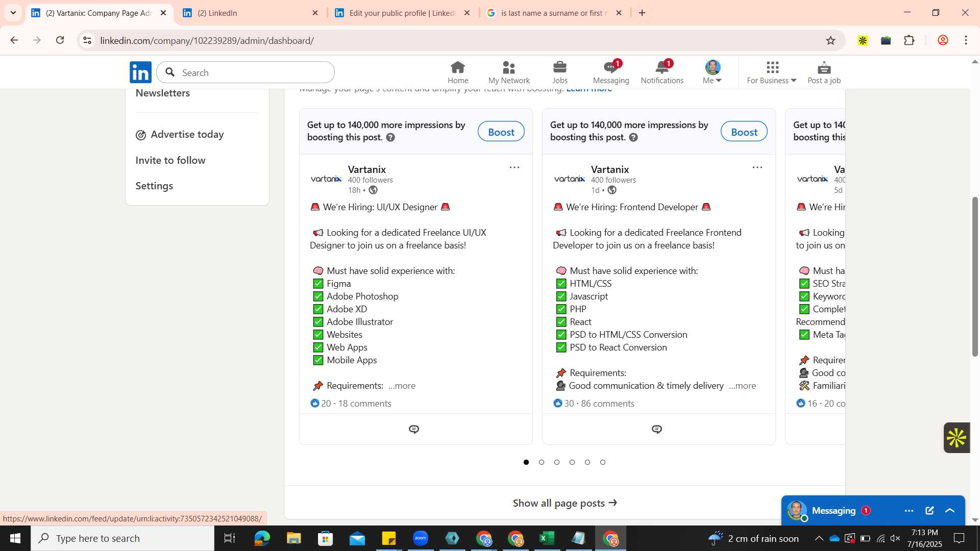Open the LinkedIn home logo
980x551 pixels.
(x=140, y=72)
